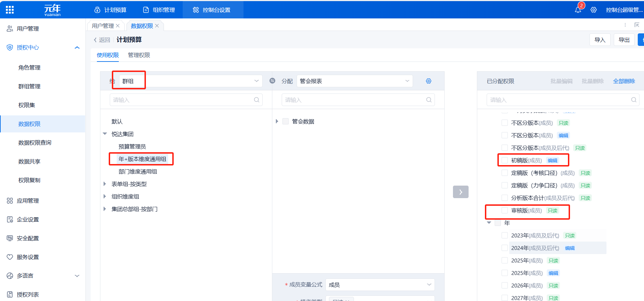644x301 pixels.
Task: Click the 导入 button
Action: click(x=600, y=40)
